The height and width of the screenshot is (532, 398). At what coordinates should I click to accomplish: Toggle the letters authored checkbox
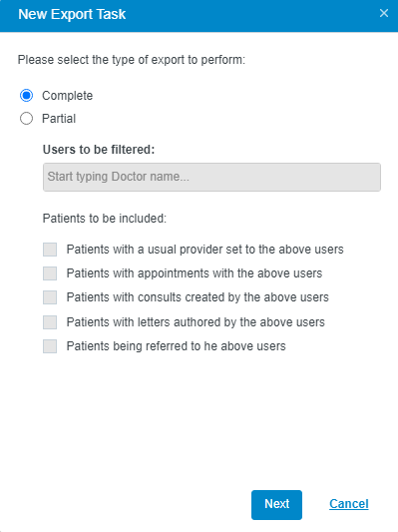click(x=50, y=322)
